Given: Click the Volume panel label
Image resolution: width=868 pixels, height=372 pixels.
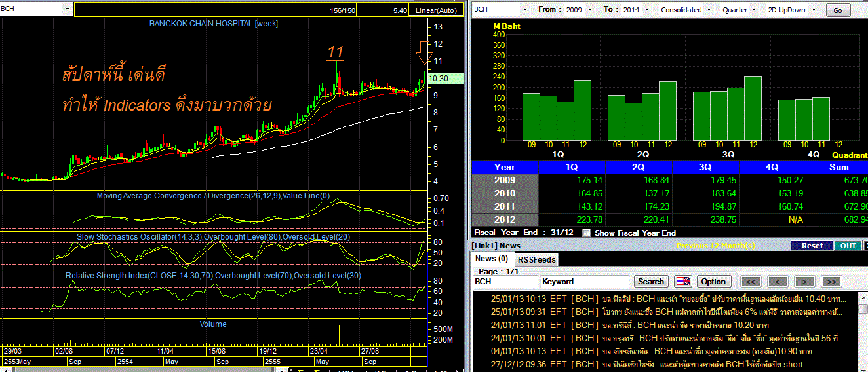Looking at the screenshot, I should point(213,324).
